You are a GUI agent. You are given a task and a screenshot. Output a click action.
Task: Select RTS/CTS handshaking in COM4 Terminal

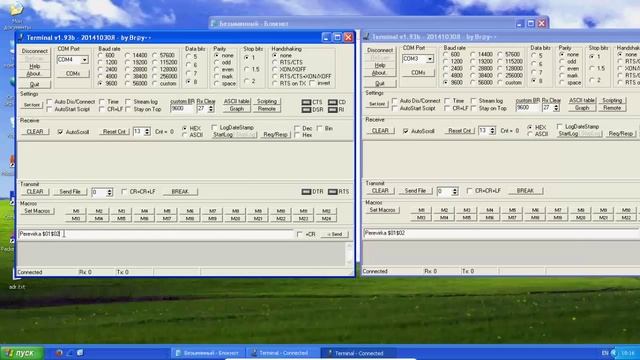point(275,62)
